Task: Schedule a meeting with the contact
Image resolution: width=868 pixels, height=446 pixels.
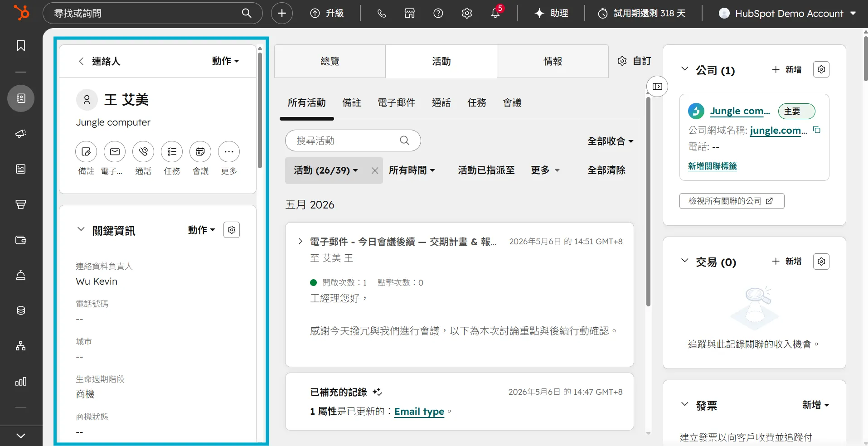Action: [200, 152]
